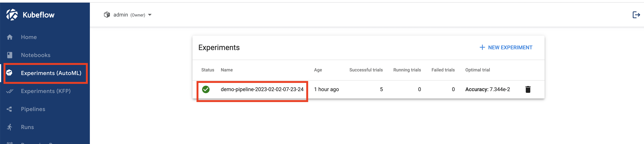Click the Runs running-figure icon
The image size is (644, 144).
point(10,127)
